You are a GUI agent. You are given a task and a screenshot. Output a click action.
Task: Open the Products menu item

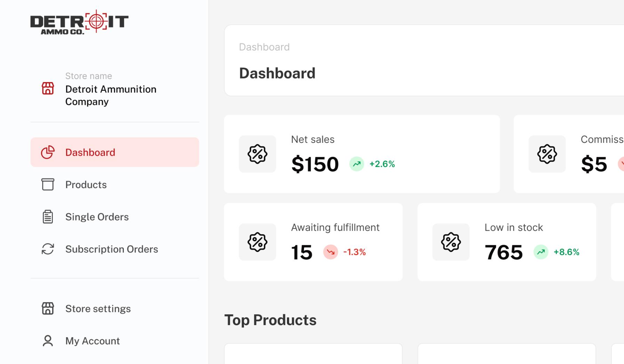click(x=115, y=185)
